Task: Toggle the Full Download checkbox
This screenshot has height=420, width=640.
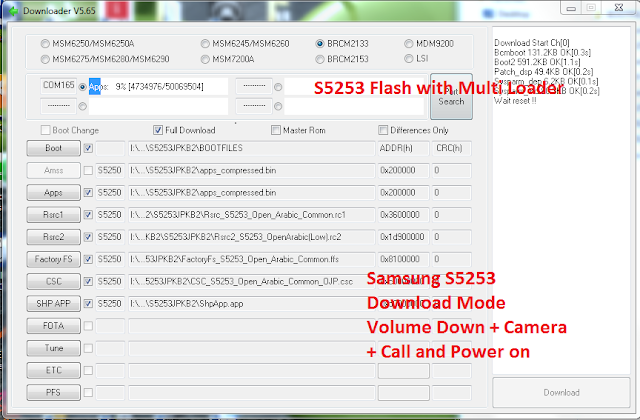Action: 158,130
